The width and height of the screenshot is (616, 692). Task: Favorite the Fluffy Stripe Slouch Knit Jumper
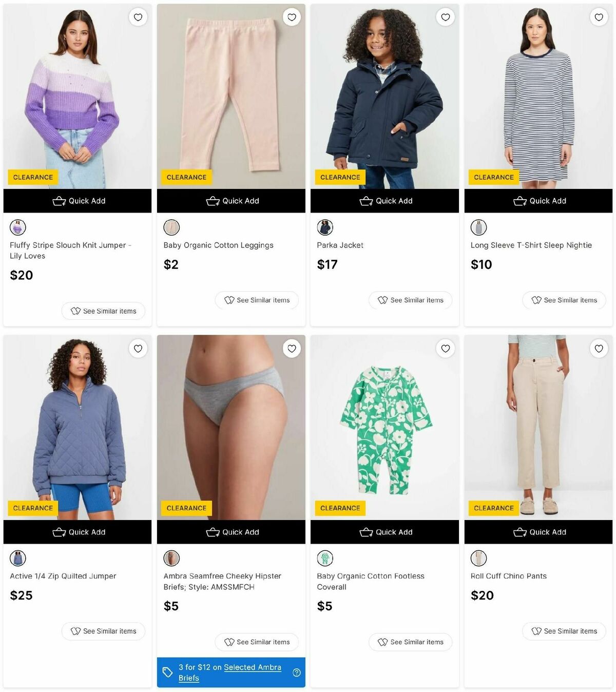click(x=138, y=17)
